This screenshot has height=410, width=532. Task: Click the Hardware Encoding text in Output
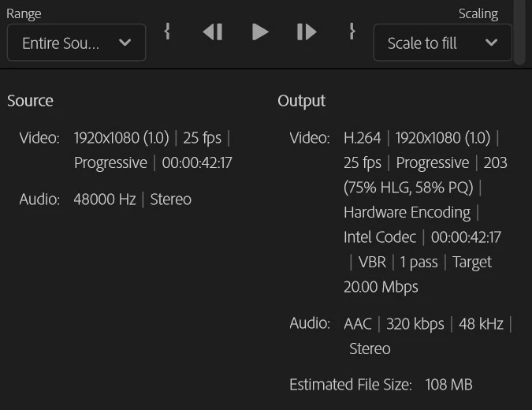click(407, 212)
